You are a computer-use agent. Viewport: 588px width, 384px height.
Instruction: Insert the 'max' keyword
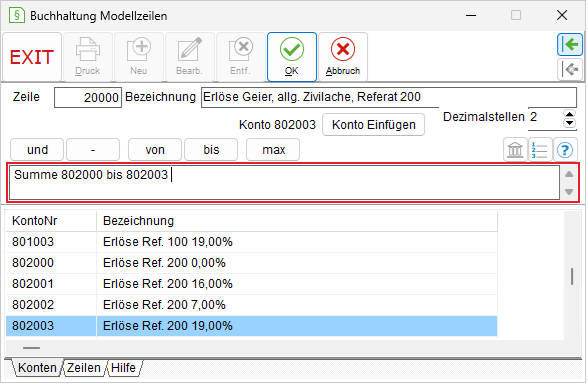273,150
